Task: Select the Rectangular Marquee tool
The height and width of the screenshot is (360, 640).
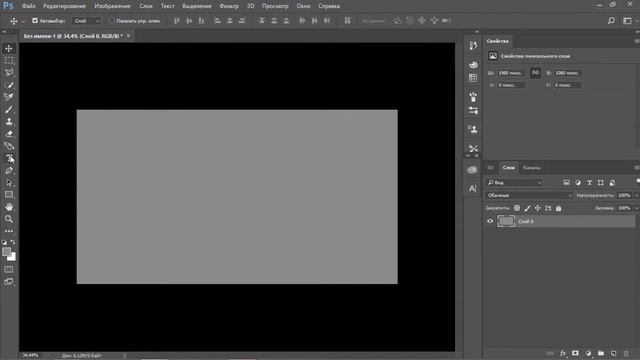Action: pos(9,60)
